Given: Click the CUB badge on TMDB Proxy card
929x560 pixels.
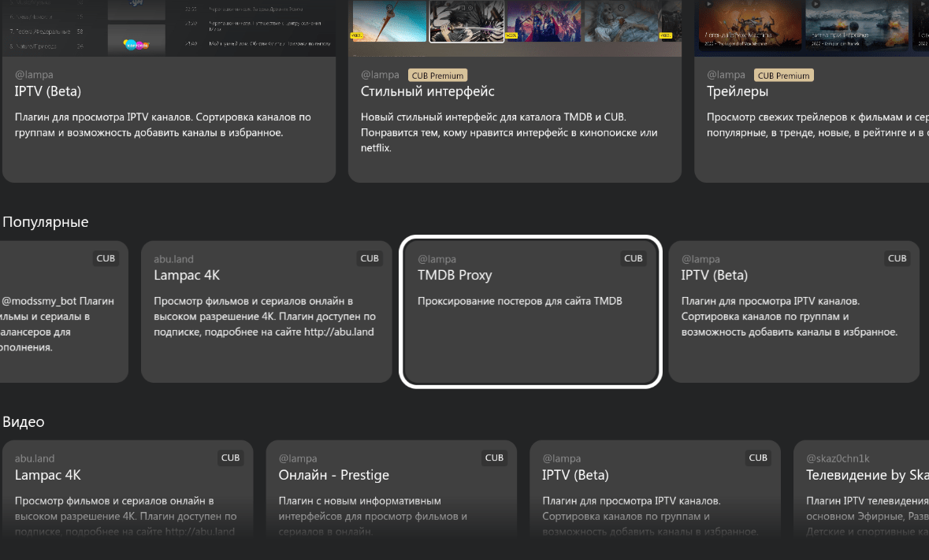Looking at the screenshot, I should click(633, 258).
